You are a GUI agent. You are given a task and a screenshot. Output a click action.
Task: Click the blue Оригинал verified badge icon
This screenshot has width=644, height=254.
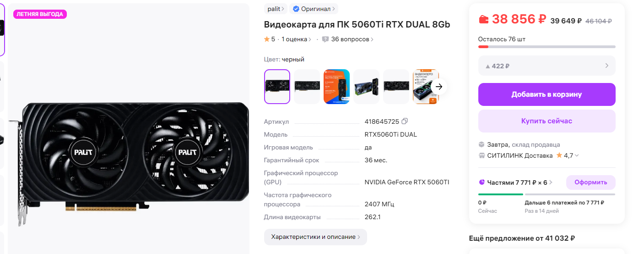(x=296, y=9)
